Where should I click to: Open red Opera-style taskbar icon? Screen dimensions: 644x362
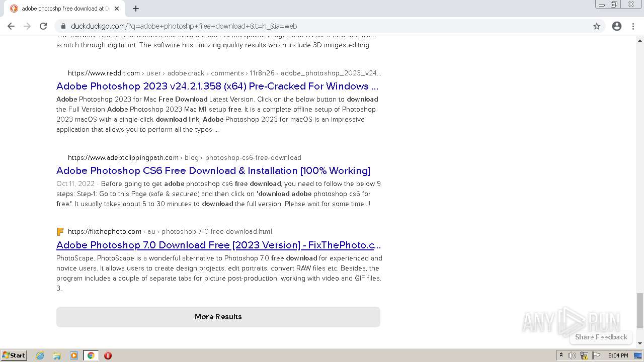[108, 355]
